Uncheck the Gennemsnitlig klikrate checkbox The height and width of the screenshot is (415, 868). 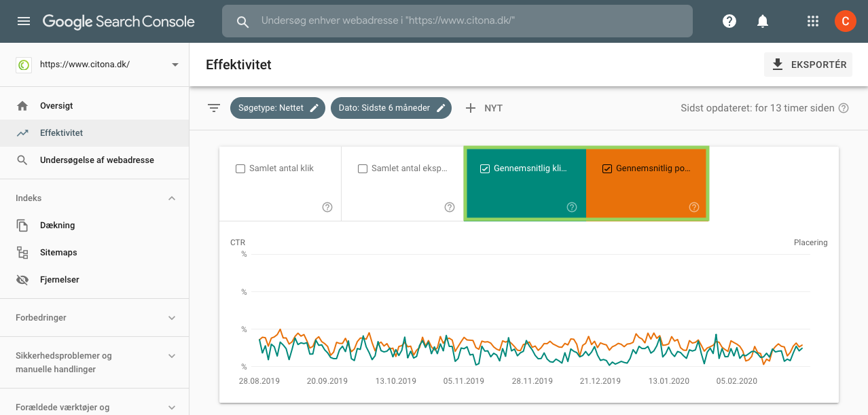(485, 168)
